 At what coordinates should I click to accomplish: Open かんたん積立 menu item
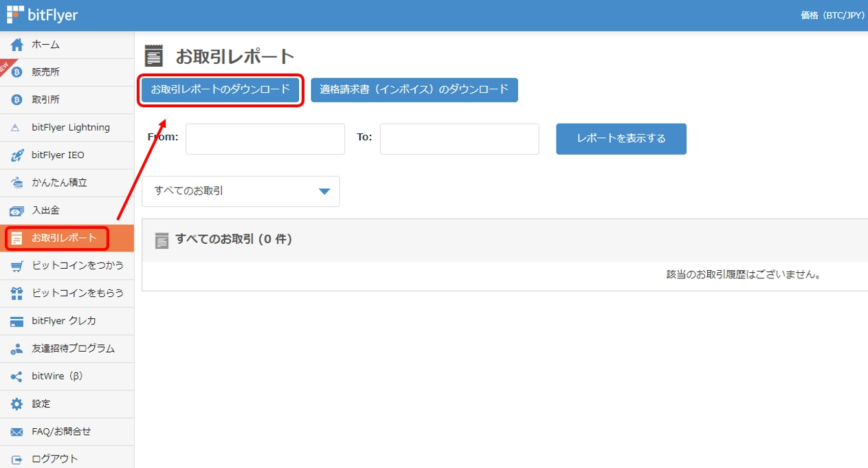tap(67, 183)
